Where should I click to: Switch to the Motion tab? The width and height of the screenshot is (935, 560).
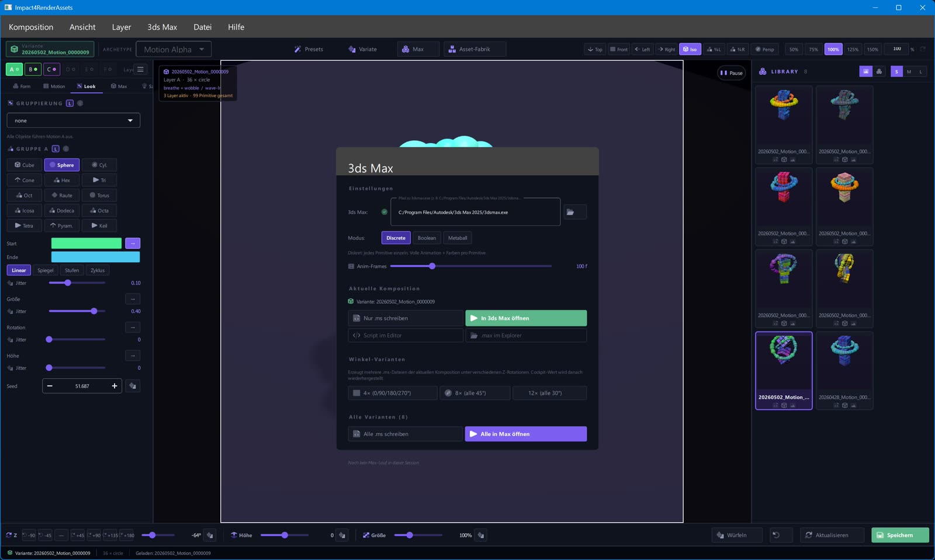coord(54,86)
